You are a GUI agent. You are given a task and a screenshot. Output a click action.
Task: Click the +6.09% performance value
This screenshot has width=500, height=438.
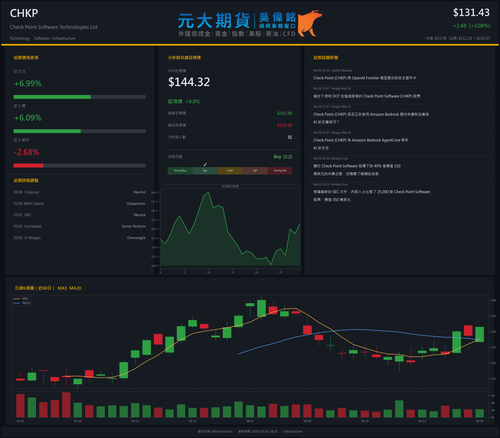28,118
